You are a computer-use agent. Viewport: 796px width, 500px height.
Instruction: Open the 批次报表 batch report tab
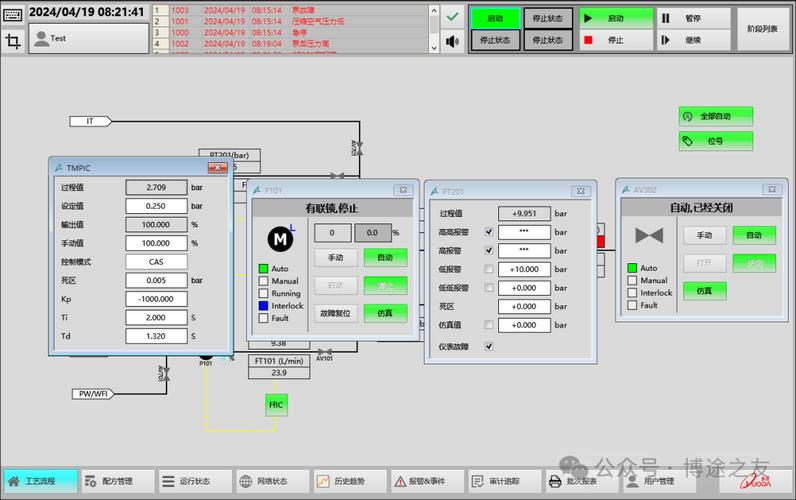pyautogui.click(x=582, y=481)
